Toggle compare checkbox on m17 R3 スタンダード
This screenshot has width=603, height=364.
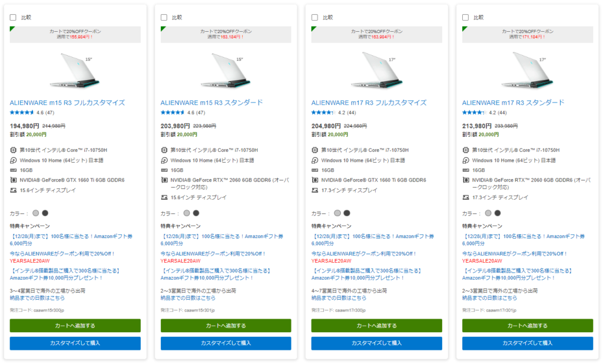pyautogui.click(x=465, y=17)
